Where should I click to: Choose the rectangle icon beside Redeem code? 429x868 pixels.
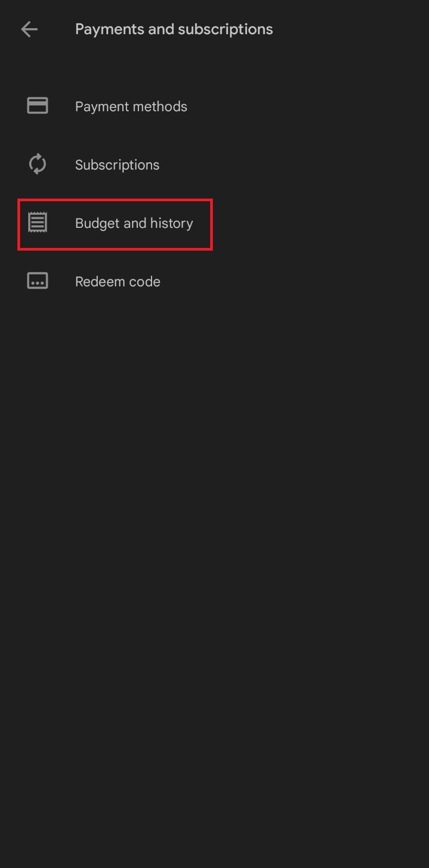point(37,281)
